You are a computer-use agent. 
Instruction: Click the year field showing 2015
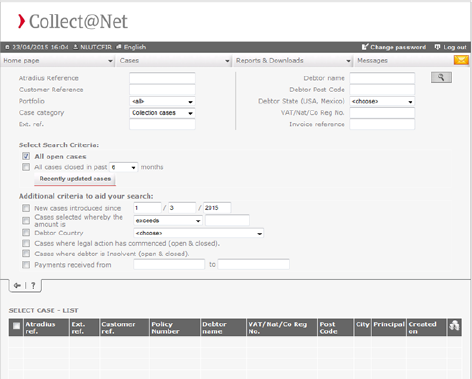pyautogui.click(x=217, y=208)
